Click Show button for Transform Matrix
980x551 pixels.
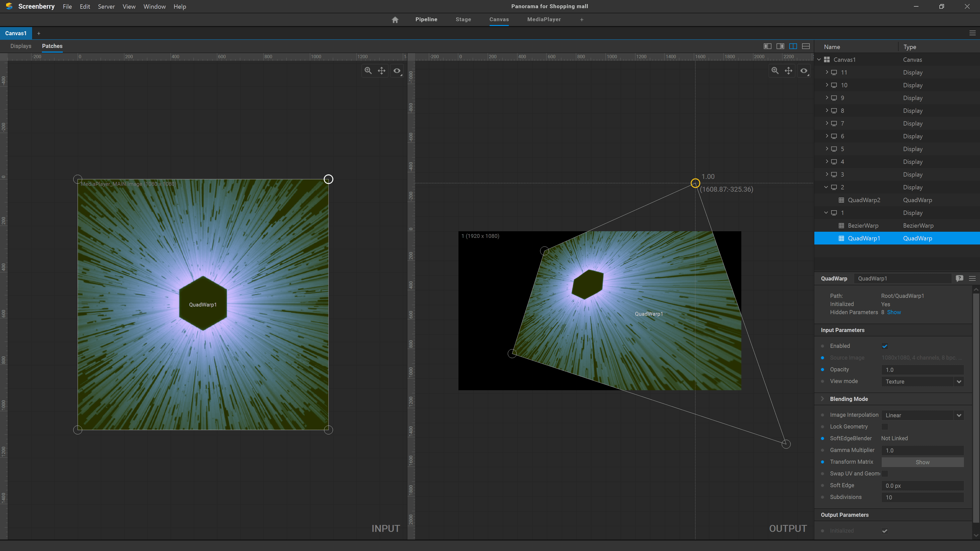[x=922, y=462]
